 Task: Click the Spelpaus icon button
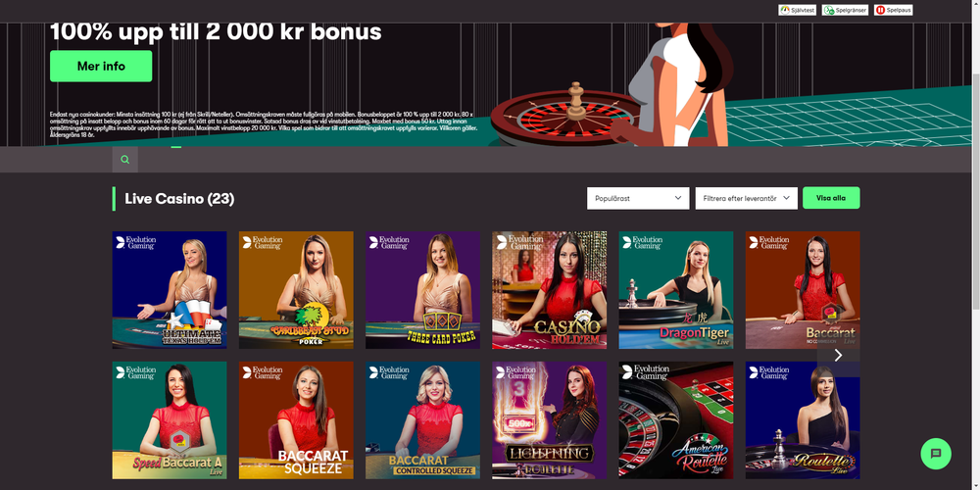(893, 10)
